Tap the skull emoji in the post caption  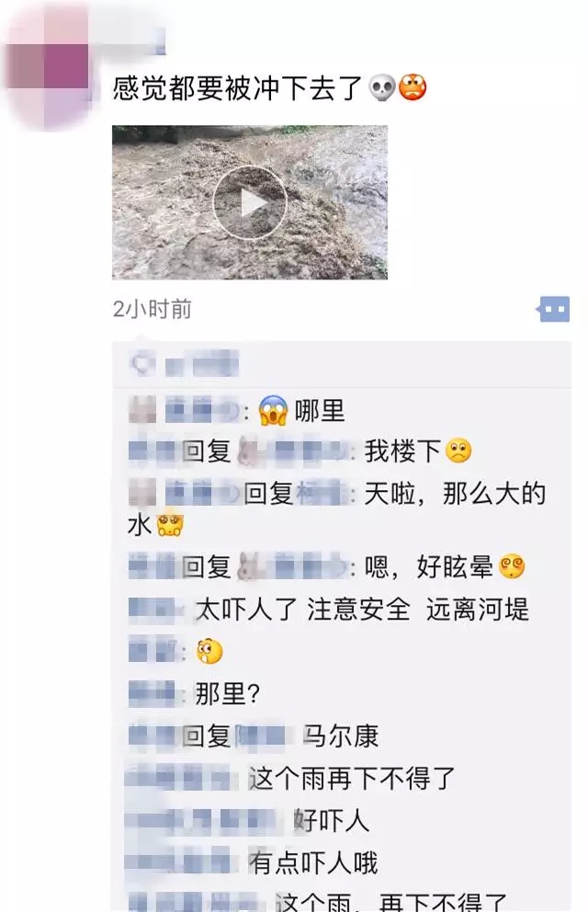pyautogui.click(x=382, y=88)
